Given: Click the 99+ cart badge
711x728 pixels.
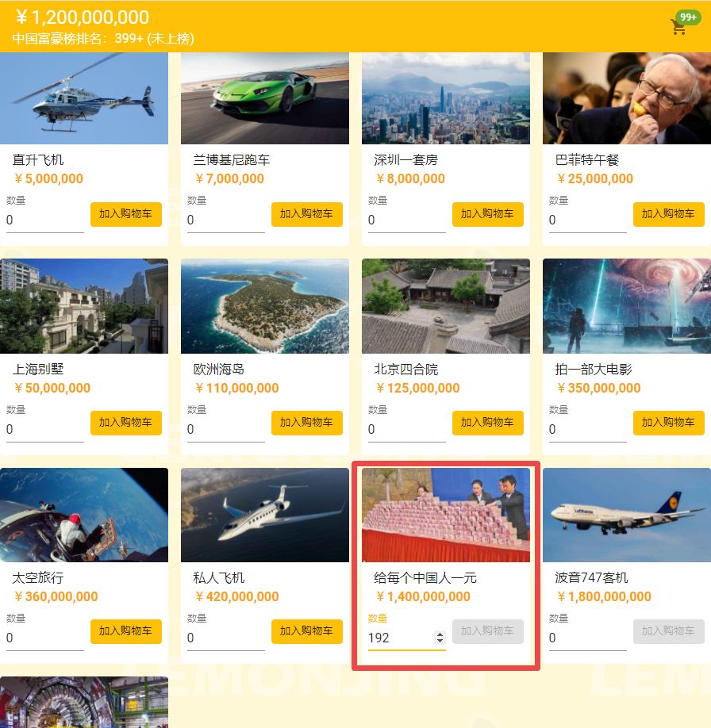Looking at the screenshot, I should [688, 17].
